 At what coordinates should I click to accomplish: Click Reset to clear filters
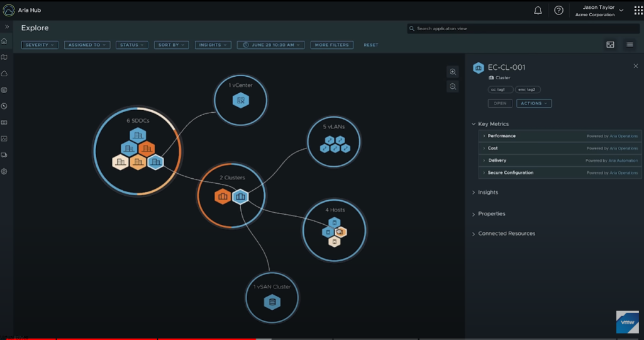tap(371, 45)
